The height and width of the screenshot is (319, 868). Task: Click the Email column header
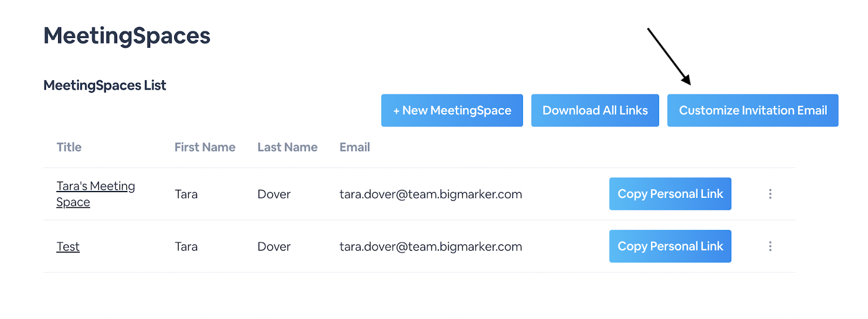[355, 148]
